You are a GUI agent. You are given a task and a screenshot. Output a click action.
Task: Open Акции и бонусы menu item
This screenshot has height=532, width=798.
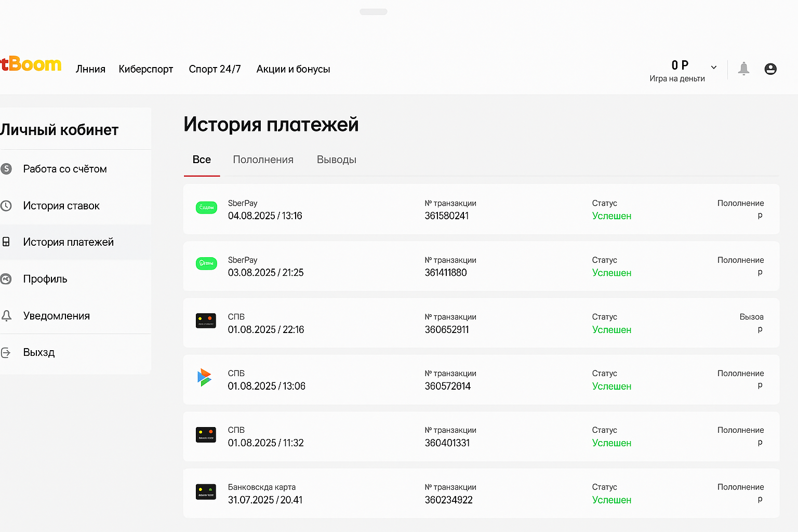pyautogui.click(x=293, y=69)
